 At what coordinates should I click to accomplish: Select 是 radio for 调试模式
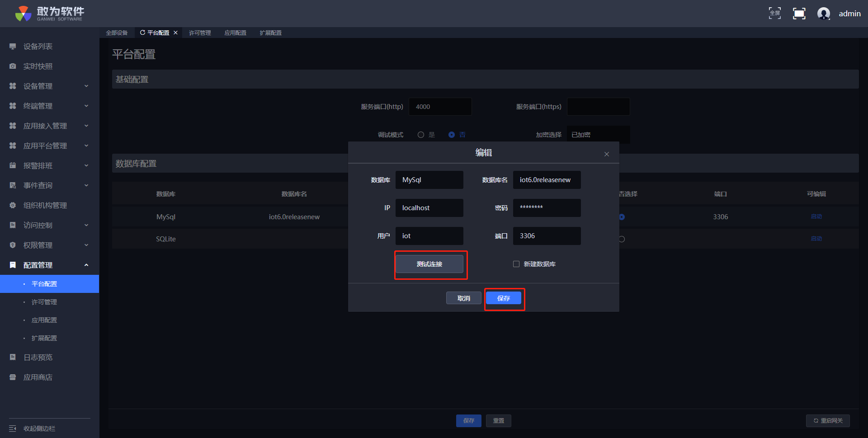pyautogui.click(x=421, y=135)
